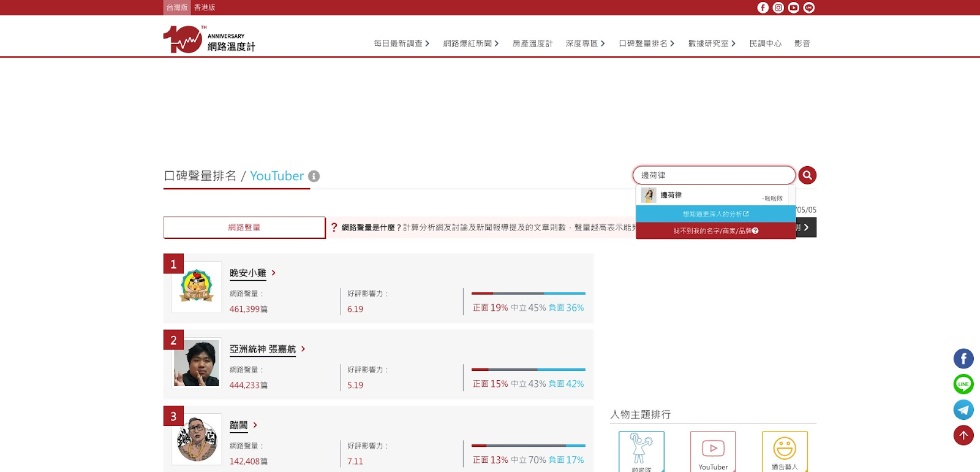Click 444,233篇 volume value
The height and width of the screenshot is (472, 980).
pyautogui.click(x=249, y=385)
